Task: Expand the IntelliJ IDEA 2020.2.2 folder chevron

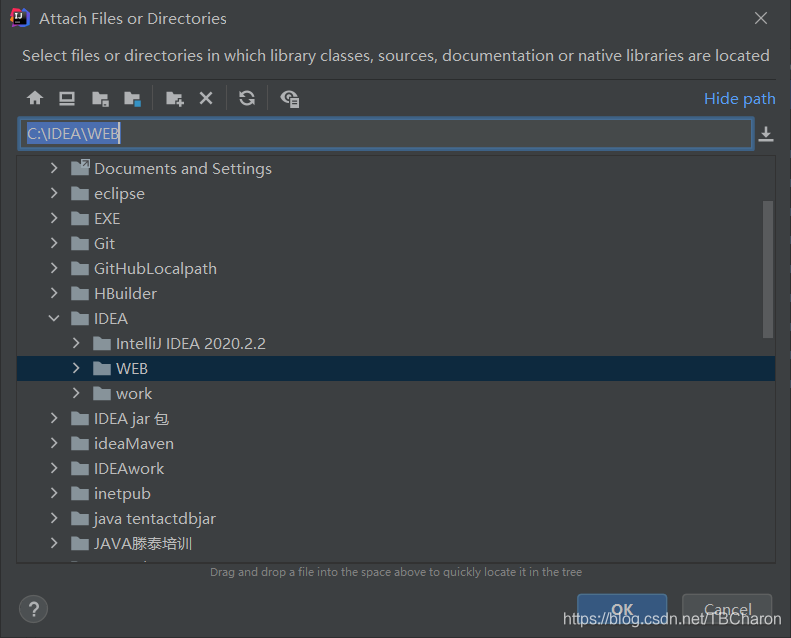Action: coord(76,343)
